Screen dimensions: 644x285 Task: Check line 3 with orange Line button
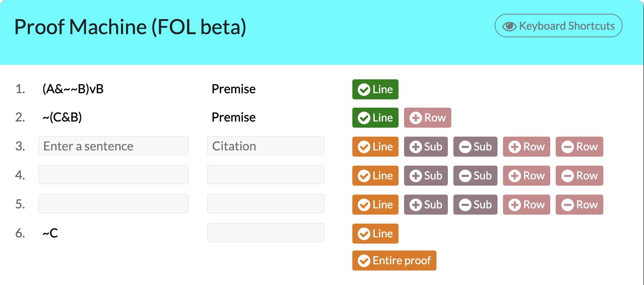click(375, 147)
